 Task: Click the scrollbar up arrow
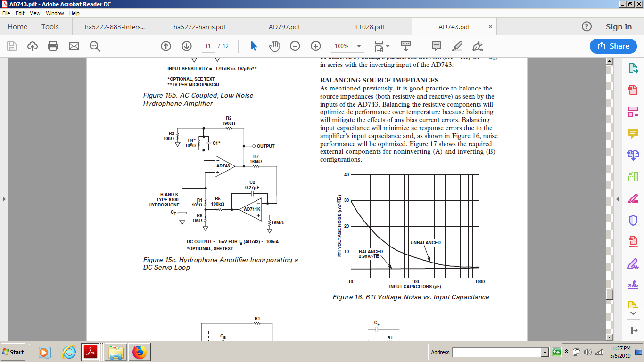click(x=610, y=61)
